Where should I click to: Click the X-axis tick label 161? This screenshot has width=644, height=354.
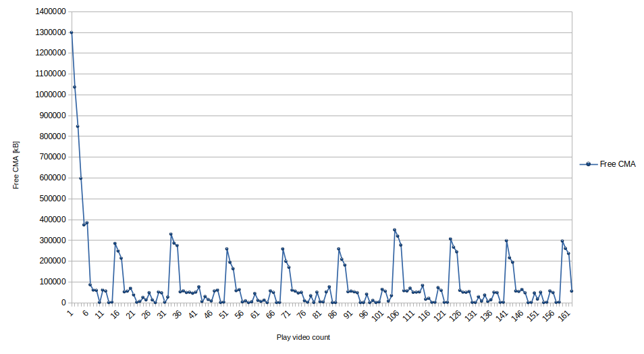point(565,316)
